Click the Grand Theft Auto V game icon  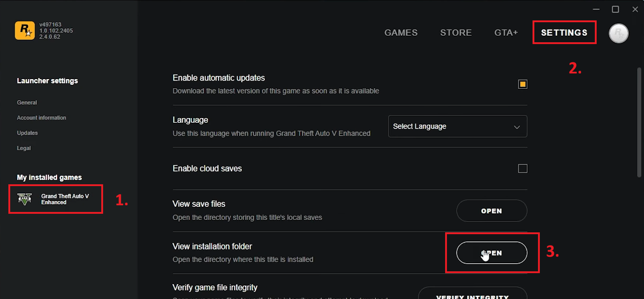pyautogui.click(x=25, y=199)
